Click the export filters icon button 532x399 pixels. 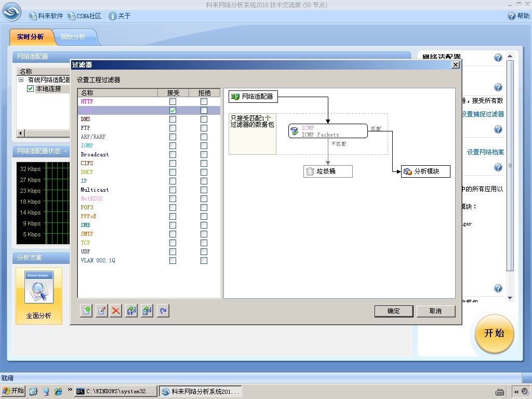(x=147, y=311)
